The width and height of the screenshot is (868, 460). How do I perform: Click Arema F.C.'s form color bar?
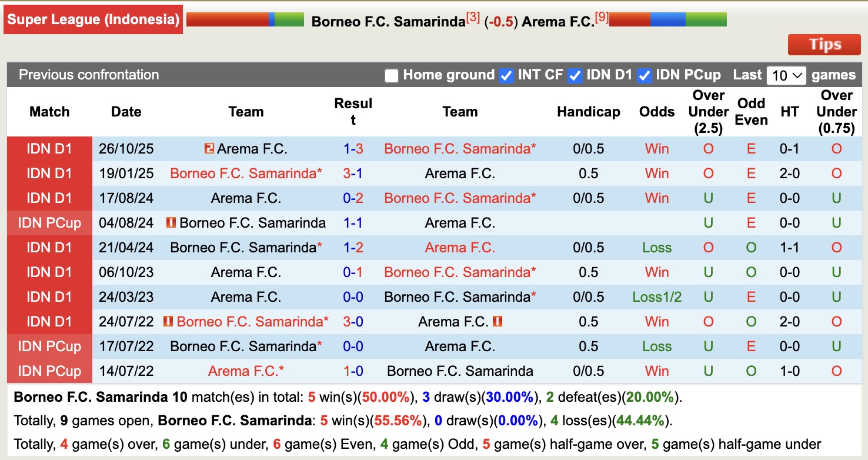(x=667, y=20)
